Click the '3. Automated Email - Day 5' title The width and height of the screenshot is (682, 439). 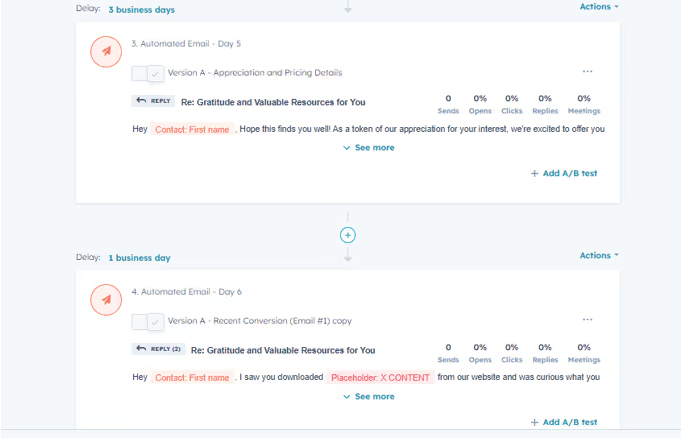coord(186,44)
